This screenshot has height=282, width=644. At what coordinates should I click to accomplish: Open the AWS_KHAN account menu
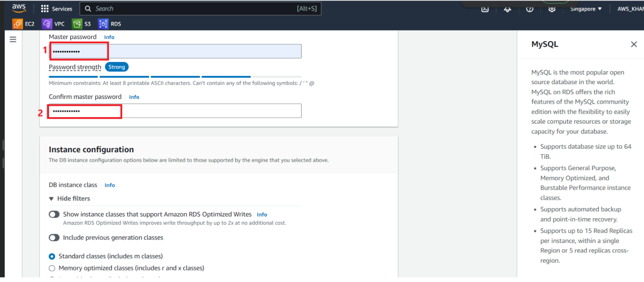tap(631, 9)
